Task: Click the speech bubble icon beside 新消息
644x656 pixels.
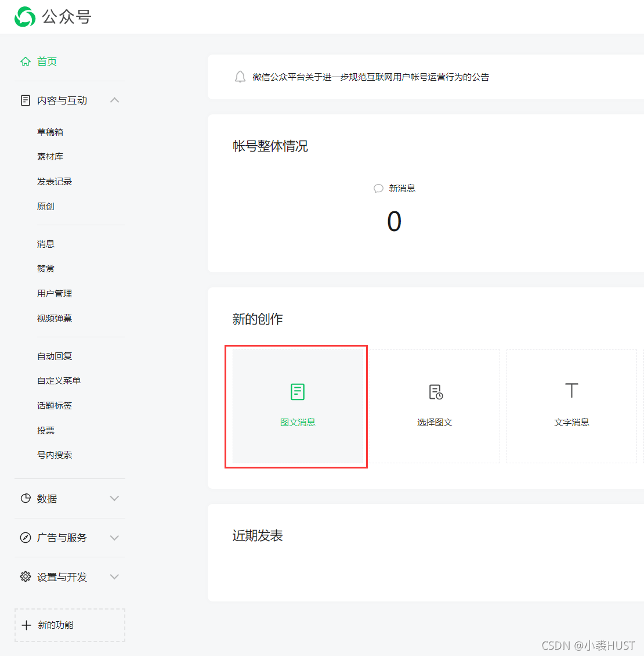Action: [x=378, y=188]
